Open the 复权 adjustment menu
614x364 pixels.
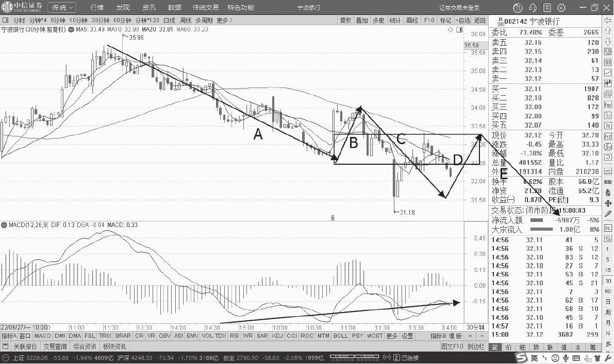345,20
